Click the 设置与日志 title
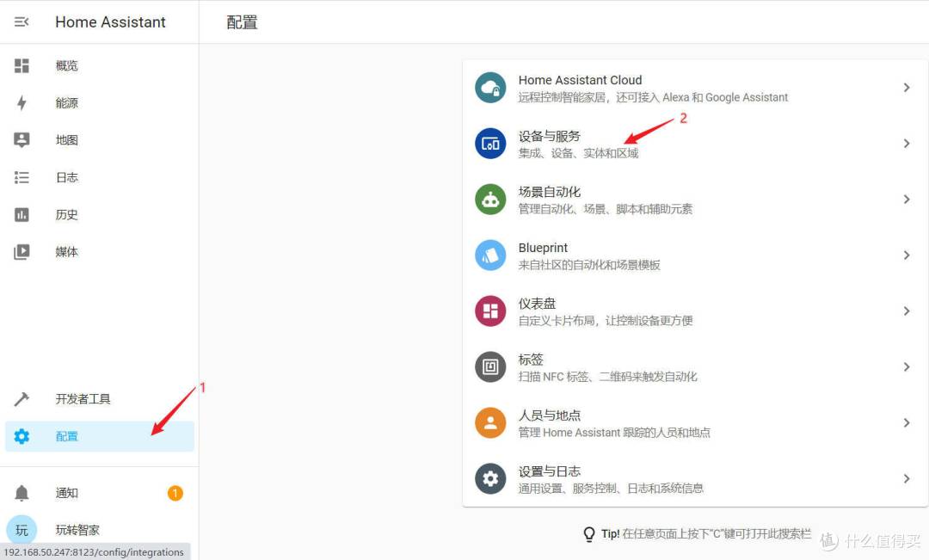The height and width of the screenshot is (560, 929). (x=549, y=471)
